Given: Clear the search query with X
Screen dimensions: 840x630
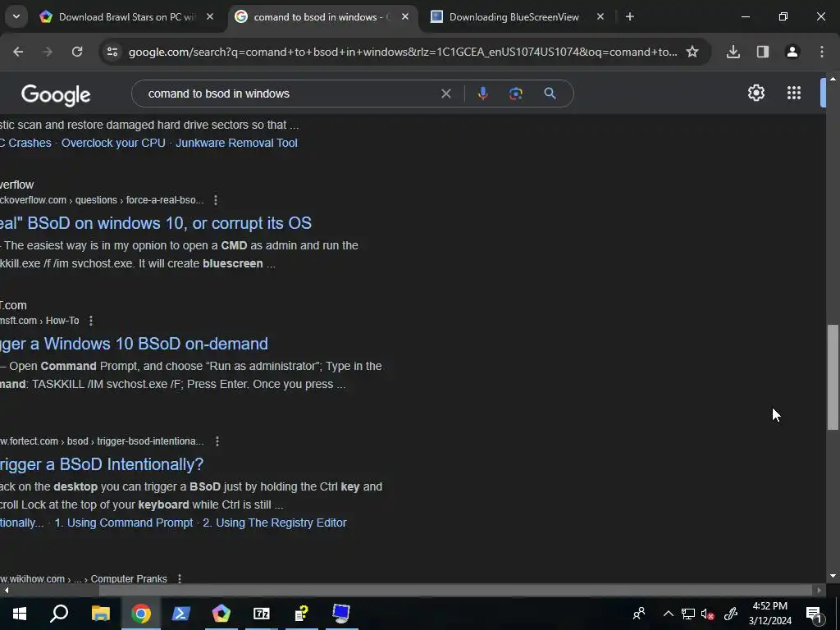Looking at the screenshot, I should tap(445, 94).
